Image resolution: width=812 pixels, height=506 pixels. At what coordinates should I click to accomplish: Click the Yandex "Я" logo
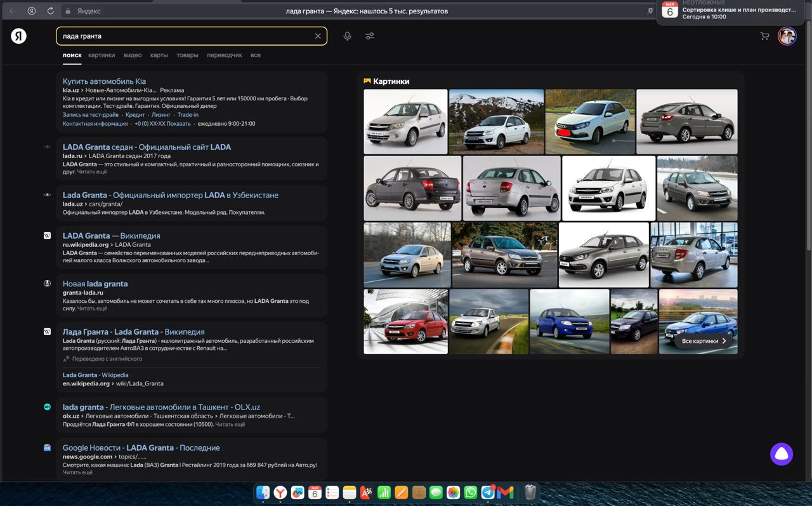pyautogui.click(x=18, y=36)
